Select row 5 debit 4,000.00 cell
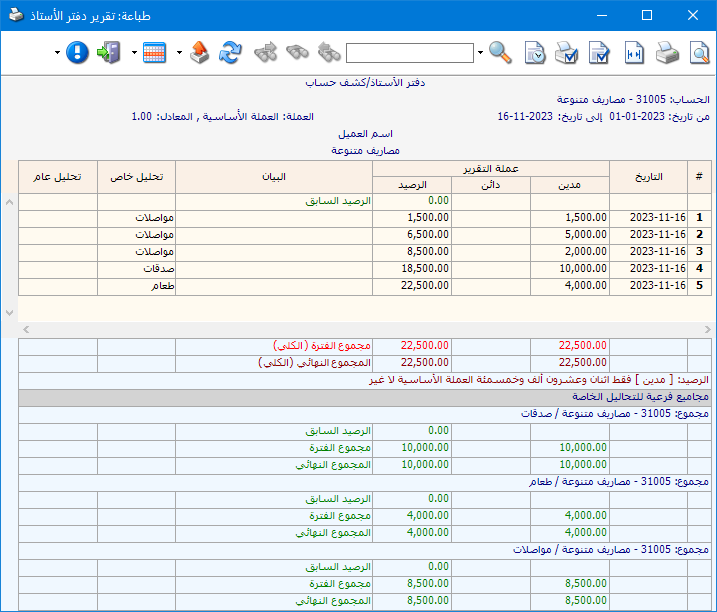This screenshot has width=717, height=612. [x=570, y=285]
